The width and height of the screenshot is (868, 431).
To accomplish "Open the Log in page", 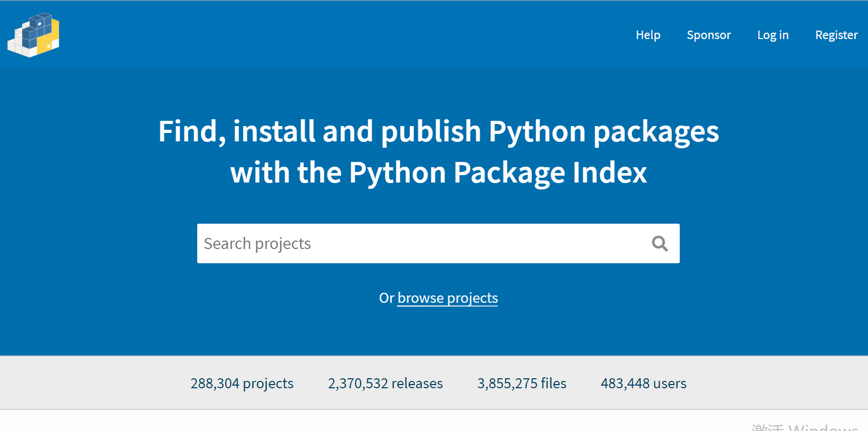I will click(x=773, y=35).
